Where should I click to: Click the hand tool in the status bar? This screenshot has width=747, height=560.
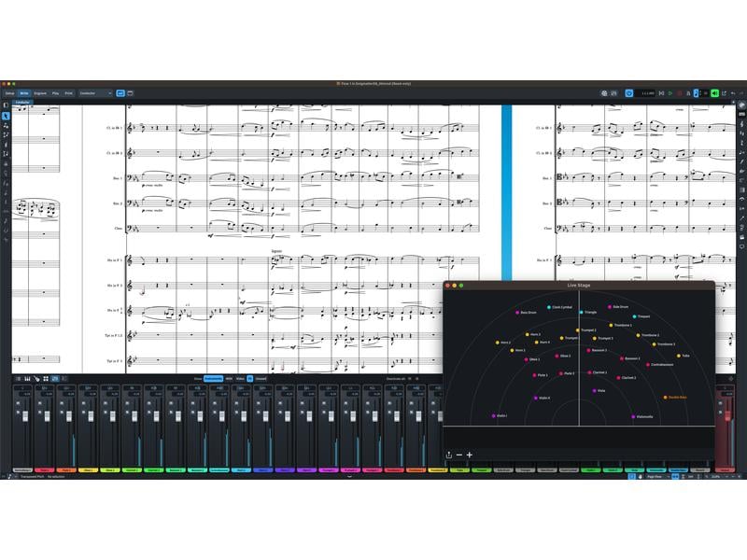click(x=641, y=476)
